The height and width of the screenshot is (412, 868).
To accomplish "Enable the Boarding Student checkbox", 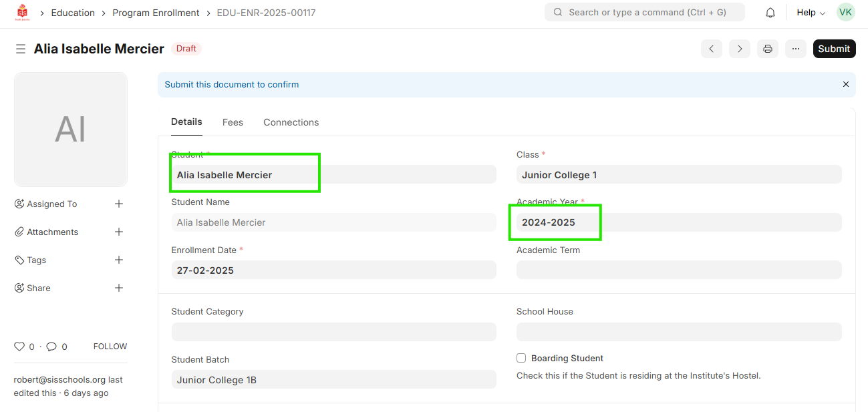I will click(x=521, y=358).
